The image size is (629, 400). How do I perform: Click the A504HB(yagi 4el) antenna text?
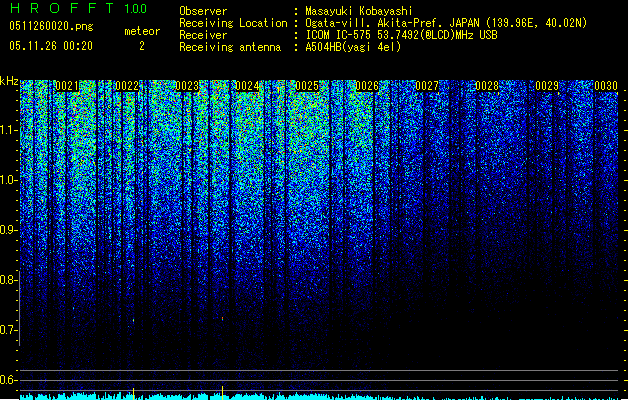(353, 47)
